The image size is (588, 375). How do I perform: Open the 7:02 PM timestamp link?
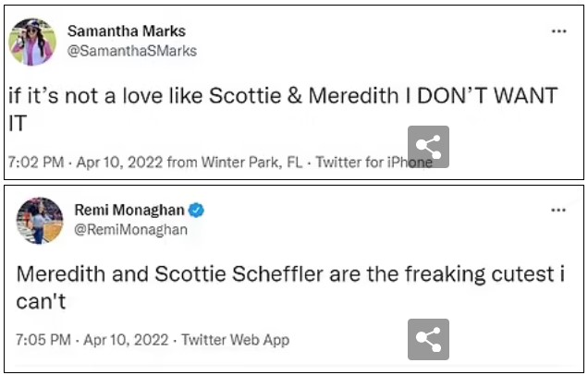tap(35, 163)
